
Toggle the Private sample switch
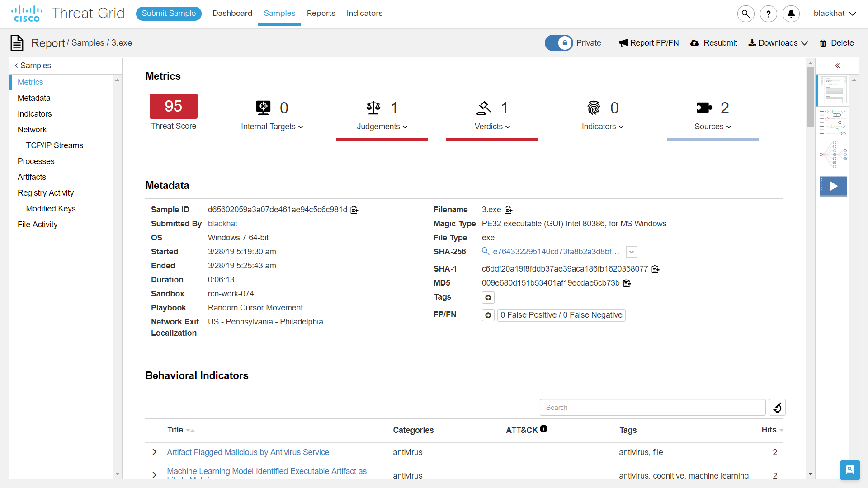point(559,43)
